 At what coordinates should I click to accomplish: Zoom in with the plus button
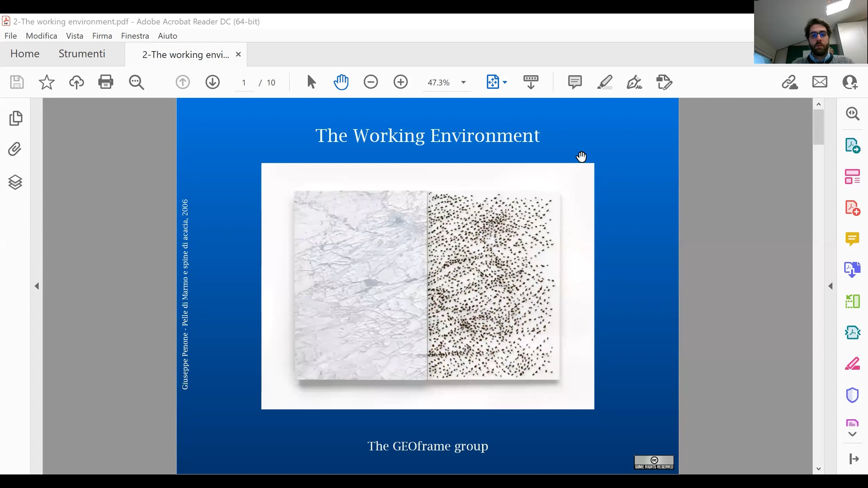[401, 82]
